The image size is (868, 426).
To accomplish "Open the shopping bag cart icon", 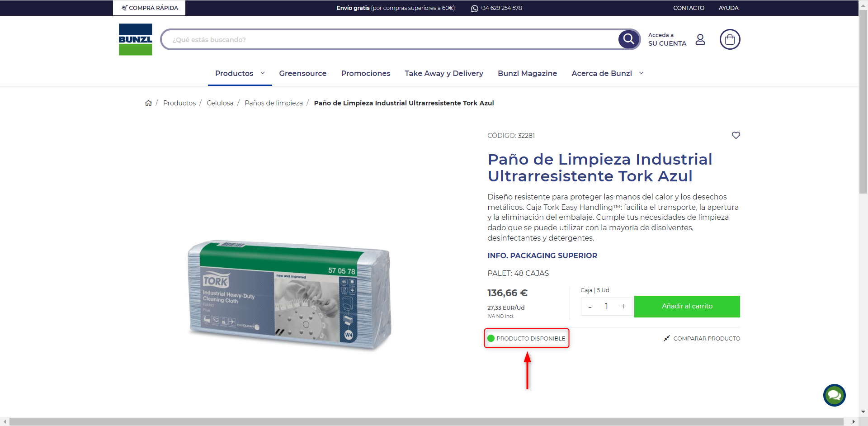I will (x=730, y=39).
